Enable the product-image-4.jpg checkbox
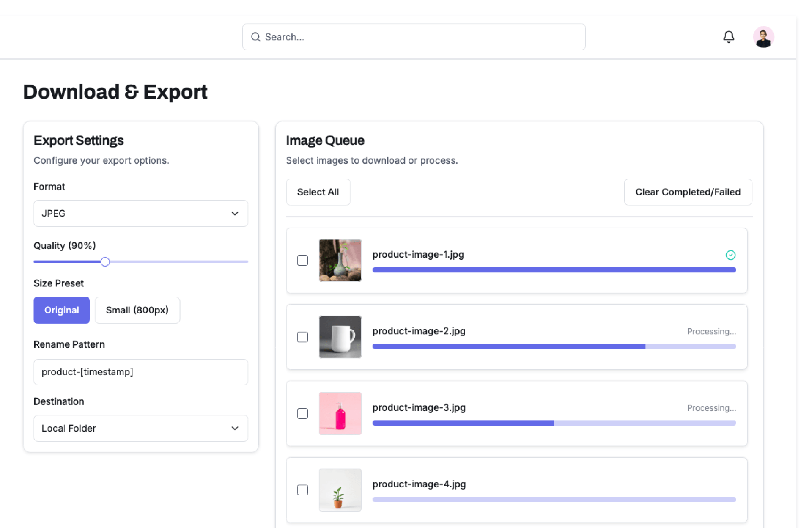Screen dimensions: 812x528 [303, 489]
